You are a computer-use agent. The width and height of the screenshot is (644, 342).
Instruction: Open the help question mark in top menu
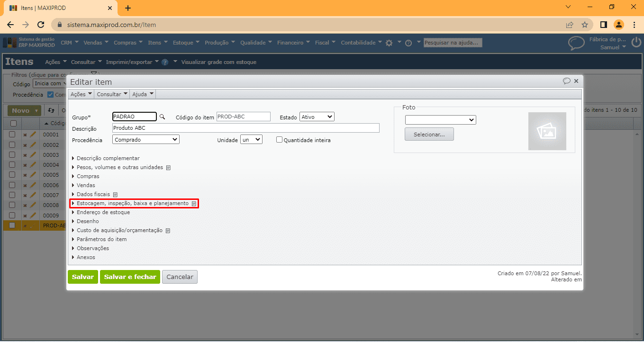(408, 43)
